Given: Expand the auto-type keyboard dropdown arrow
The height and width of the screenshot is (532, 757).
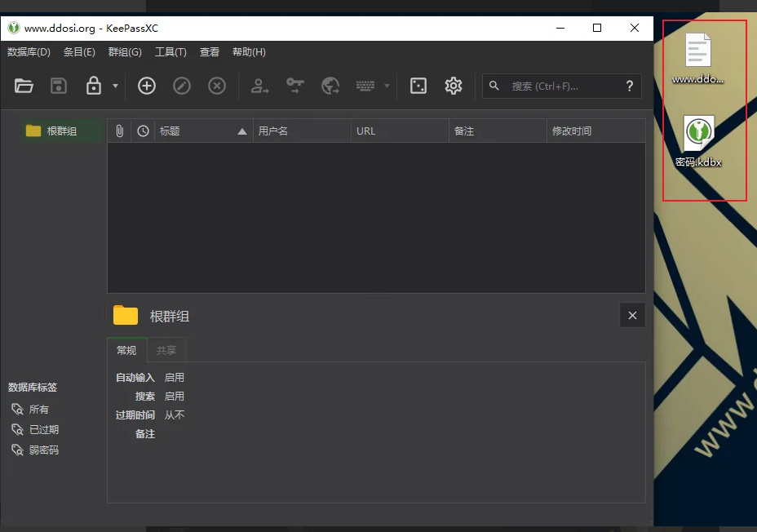Looking at the screenshot, I should 387,86.
